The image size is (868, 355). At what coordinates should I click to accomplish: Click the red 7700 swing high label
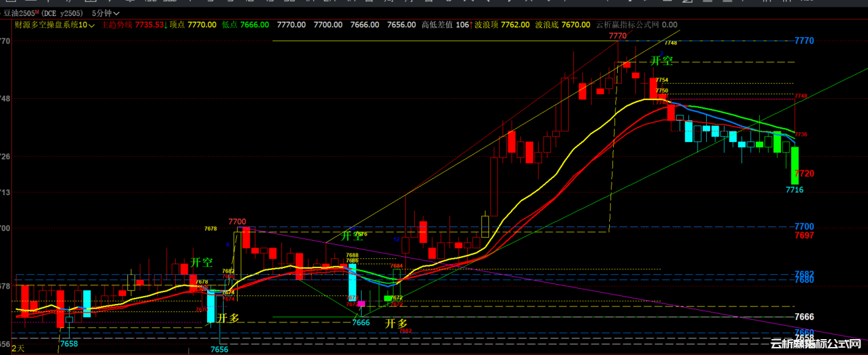tap(237, 222)
